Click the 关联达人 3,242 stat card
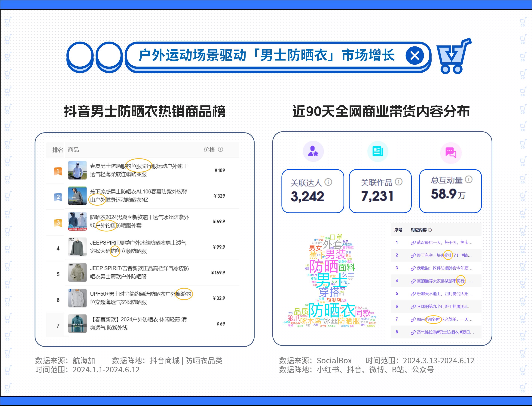 [x=313, y=191]
